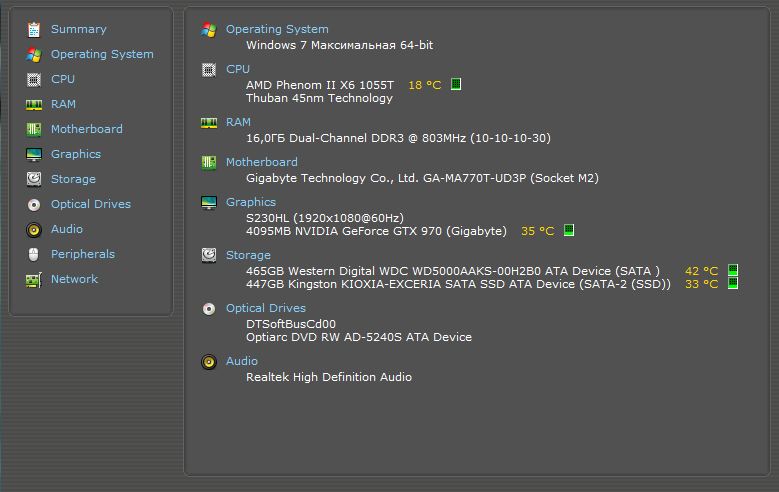Click the Network card icon in sidebar
The image size is (779, 492).
(34, 280)
